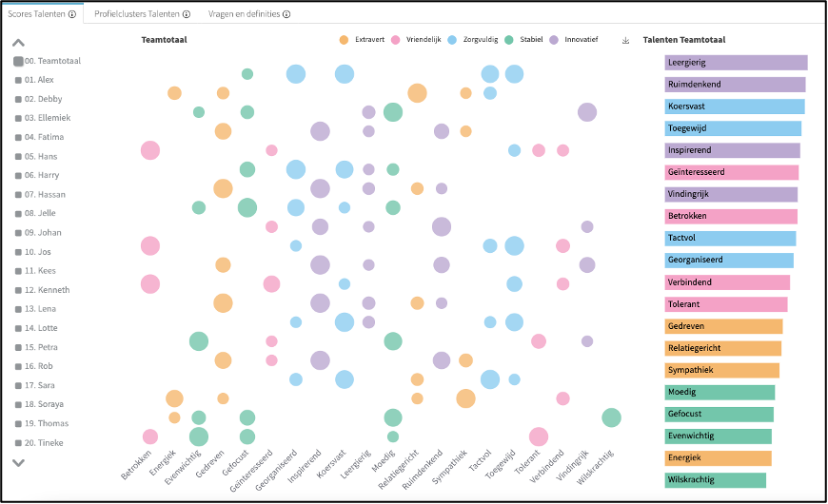Click info icon next to Scores Talenten
Screen dimensions: 828x504
tap(72, 14)
